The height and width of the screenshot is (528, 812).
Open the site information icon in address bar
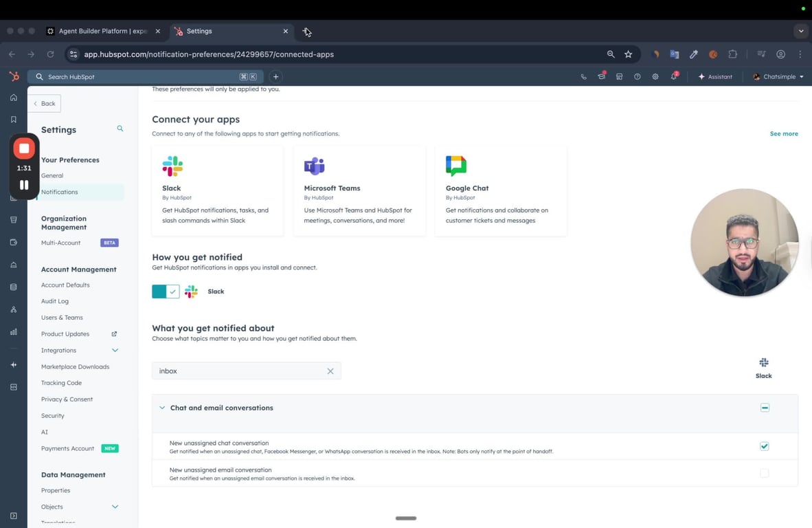tap(74, 54)
